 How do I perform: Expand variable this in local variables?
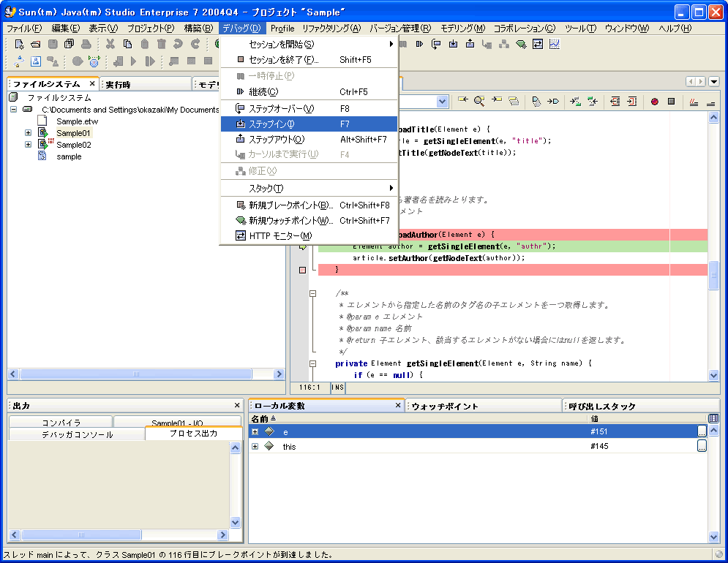(x=255, y=446)
